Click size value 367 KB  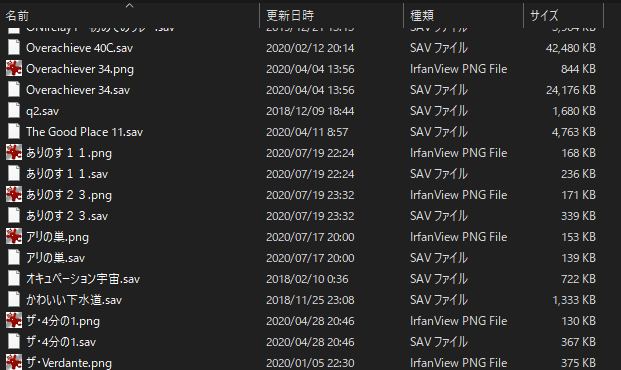pos(578,342)
